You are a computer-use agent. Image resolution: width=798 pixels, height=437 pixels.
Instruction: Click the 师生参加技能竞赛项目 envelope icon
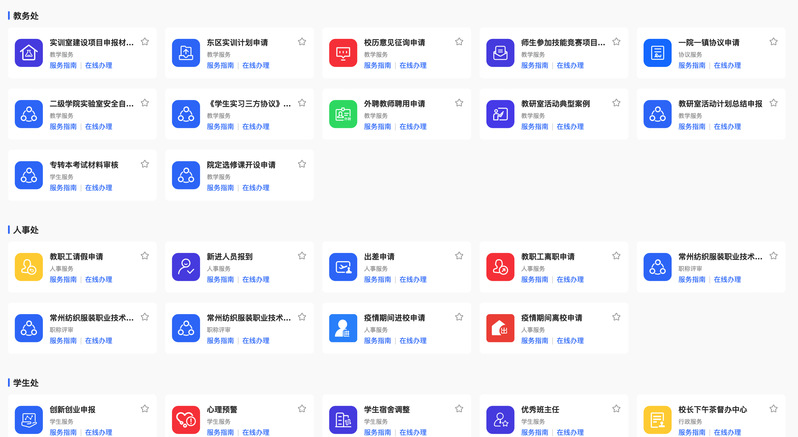[500, 53]
